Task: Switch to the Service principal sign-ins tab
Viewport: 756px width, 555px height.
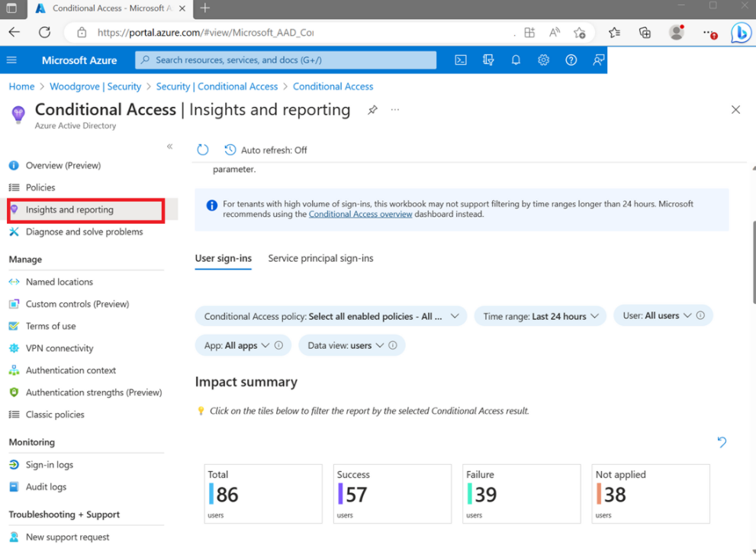Action: [x=320, y=258]
